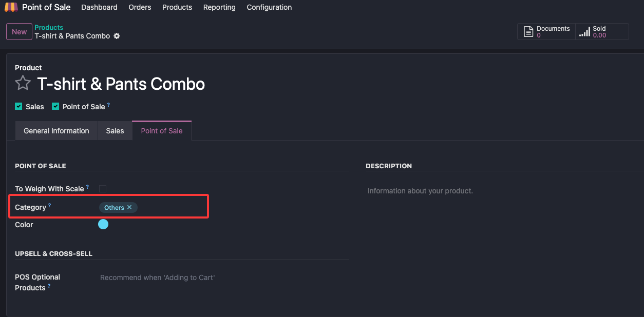Click the Point of Sale app logo icon

click(x=11, y=7)
